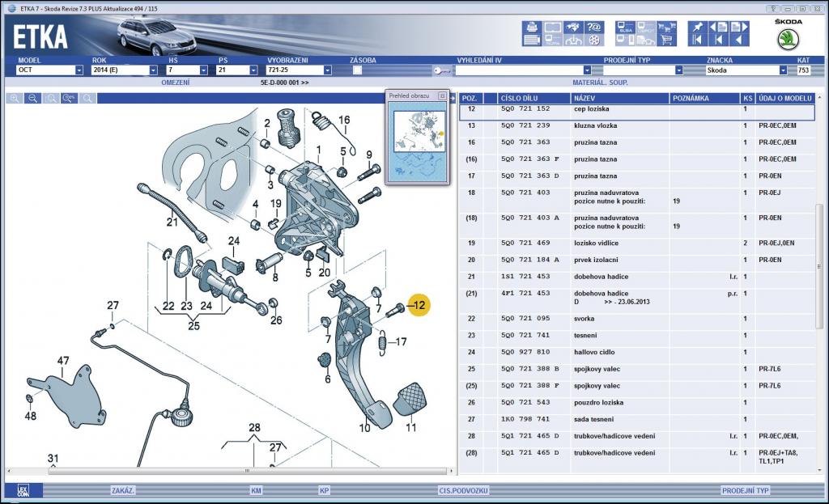This screenshot has height=504, width=829.
Task: Expand the PS subgroup dropdown
Action: (x=253, y=70)
